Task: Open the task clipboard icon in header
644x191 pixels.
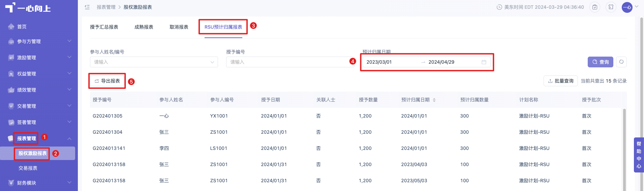Action: 595,7
